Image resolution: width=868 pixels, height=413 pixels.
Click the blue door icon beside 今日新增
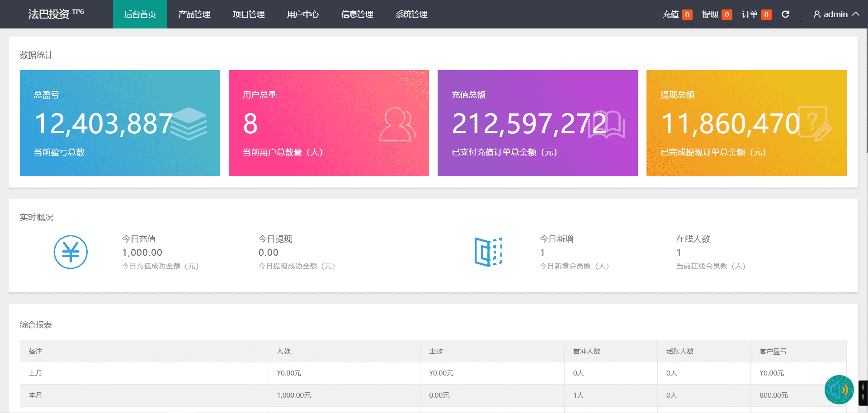click(488, 252)
